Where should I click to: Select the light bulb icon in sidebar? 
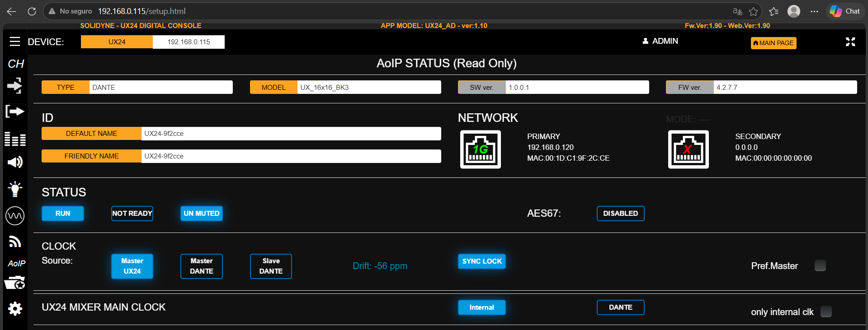(15, 189)
